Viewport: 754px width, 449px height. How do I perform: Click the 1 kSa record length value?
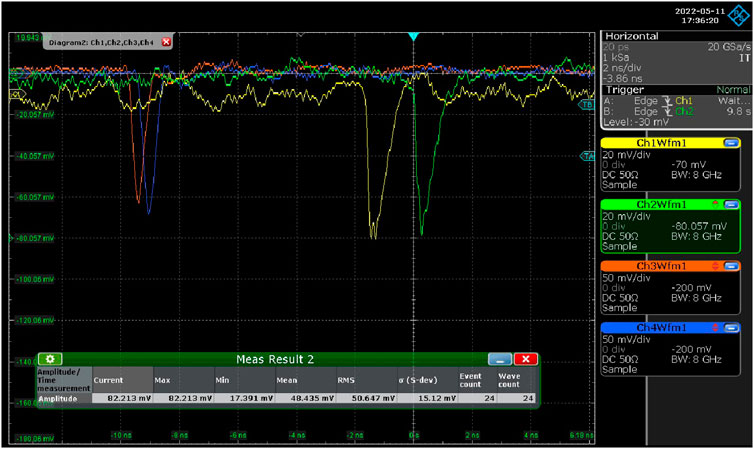616,57
